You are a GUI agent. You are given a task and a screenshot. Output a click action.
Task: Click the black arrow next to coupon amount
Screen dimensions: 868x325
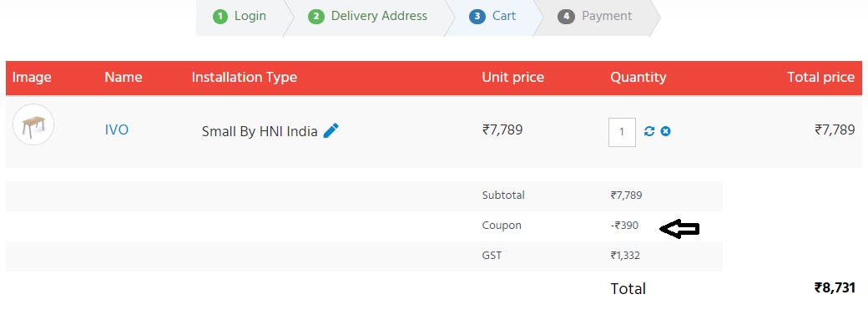679,228
